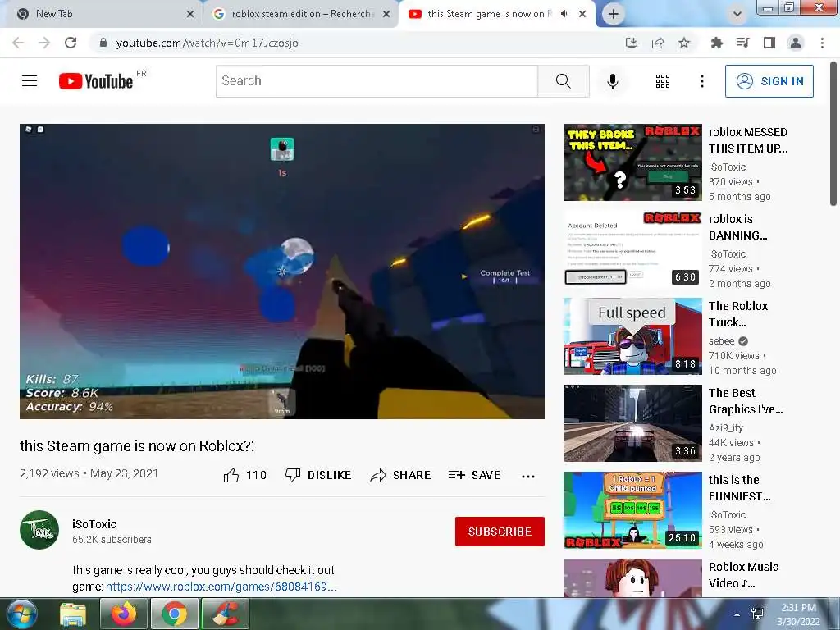Open 'roblox is BANNING' video title
Viewport: 840px width, 630px height.
[x=738, y=227]
